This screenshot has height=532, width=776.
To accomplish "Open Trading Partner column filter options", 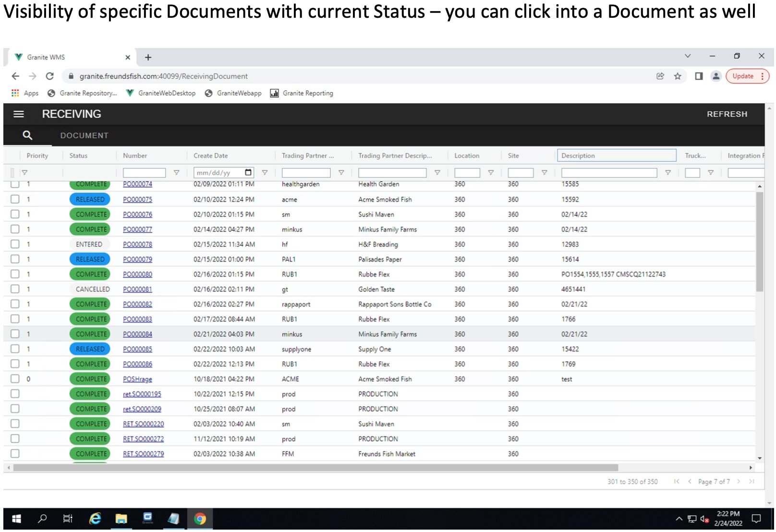I will pos(341,173).
